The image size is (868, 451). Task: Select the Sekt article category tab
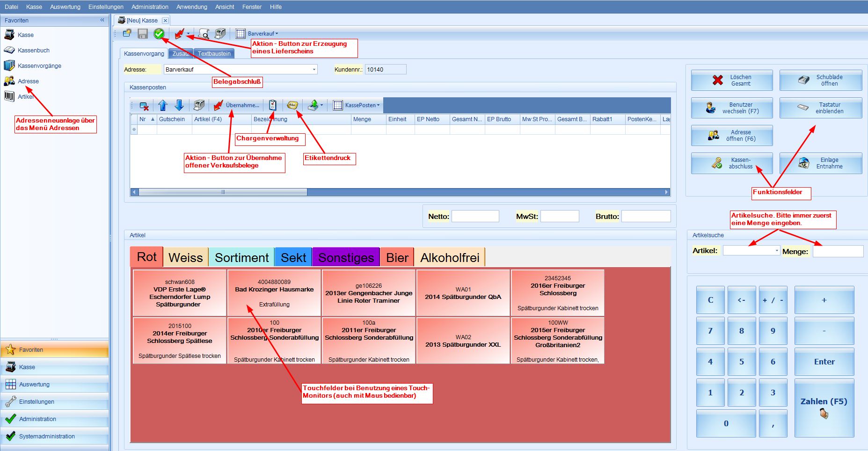click(293, 257)
